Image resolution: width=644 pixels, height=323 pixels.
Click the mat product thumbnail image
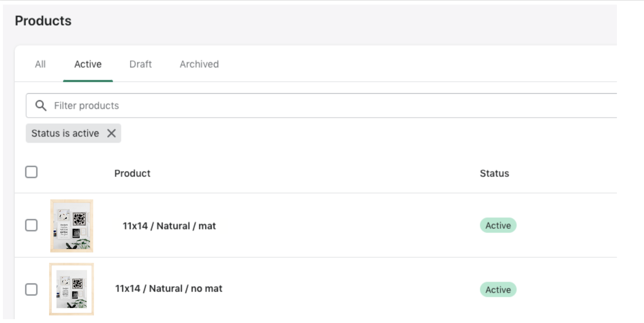(x=72, y=226)
